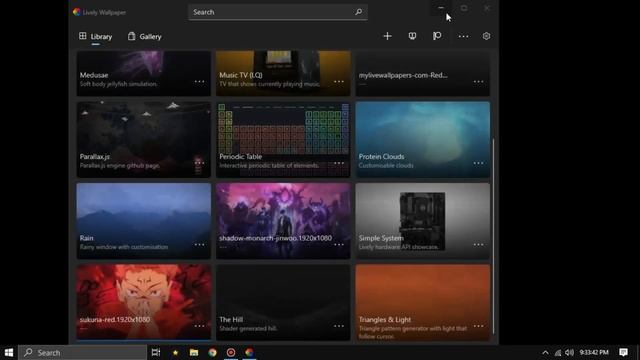This screenshot has width=640, height=360.
Task: Switch to the Library tab
Action: coord(96,37)
